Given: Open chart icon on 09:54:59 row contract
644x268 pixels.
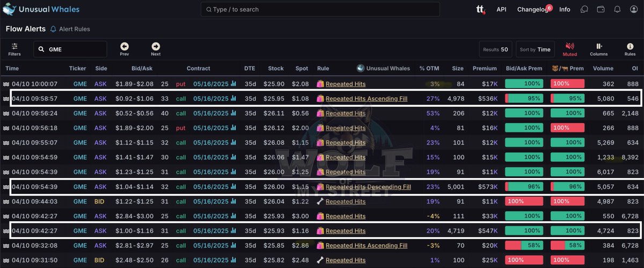Looking at the screenshot, I should 233,157.
